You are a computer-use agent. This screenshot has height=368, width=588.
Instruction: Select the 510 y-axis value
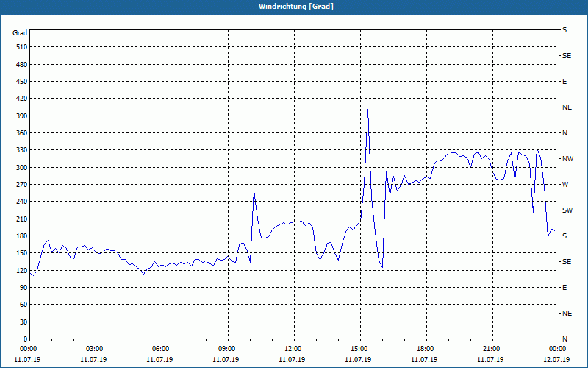click(x=22, y=47)
